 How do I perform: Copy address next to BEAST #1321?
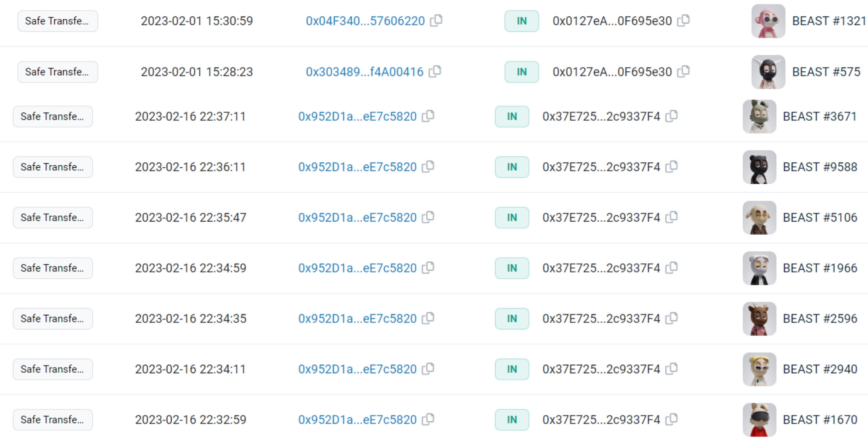click(683, 20)
